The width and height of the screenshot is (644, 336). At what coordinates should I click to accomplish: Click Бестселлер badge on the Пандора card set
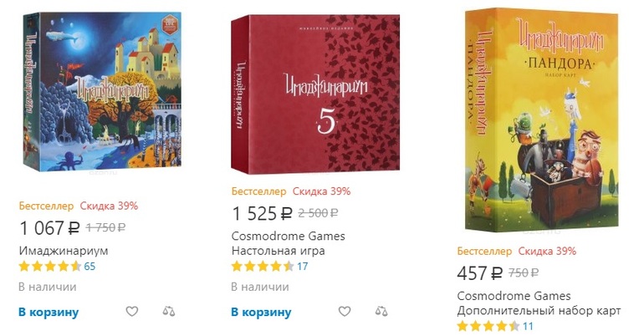point(484,251)
